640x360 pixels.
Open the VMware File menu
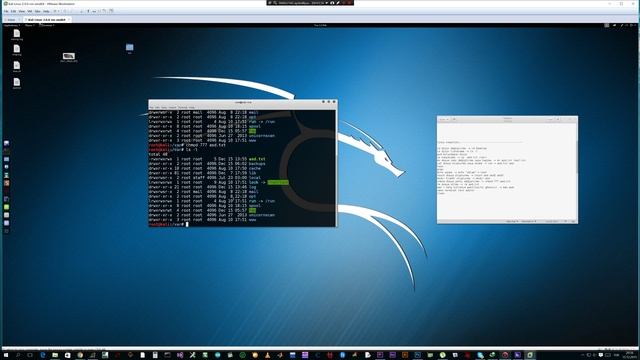coord(6,11)
